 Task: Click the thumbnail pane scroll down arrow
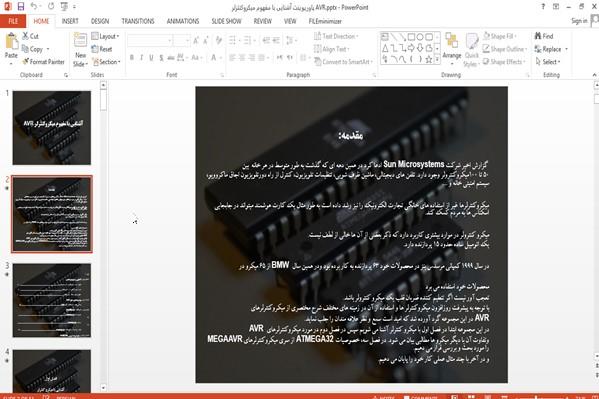coord(103,388)
